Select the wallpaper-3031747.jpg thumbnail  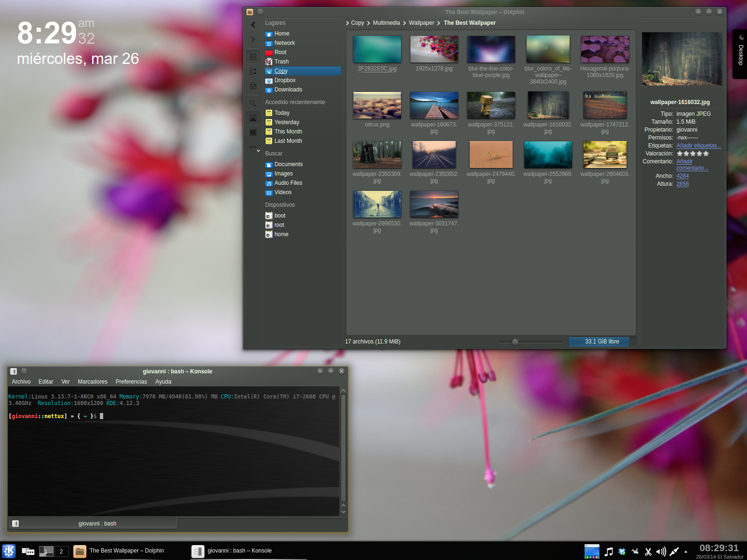pos(434,204)
